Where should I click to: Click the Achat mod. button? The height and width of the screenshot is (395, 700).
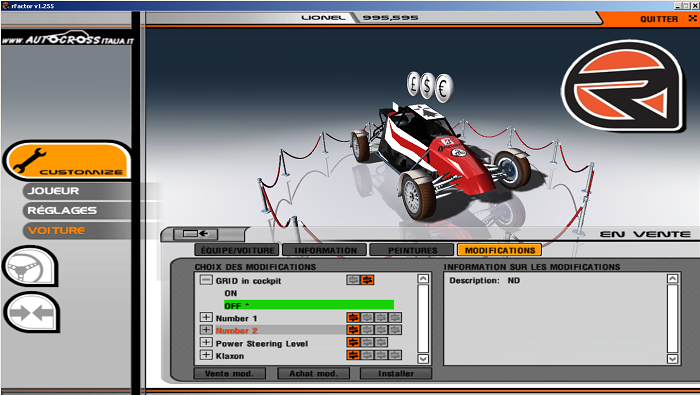(x=313, y=373)
